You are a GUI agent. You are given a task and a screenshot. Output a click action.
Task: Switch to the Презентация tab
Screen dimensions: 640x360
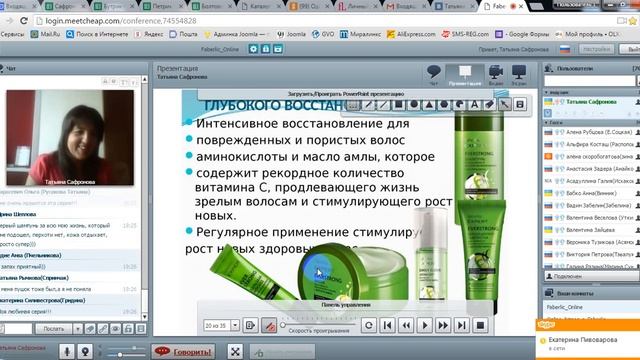tap(465, 75)
